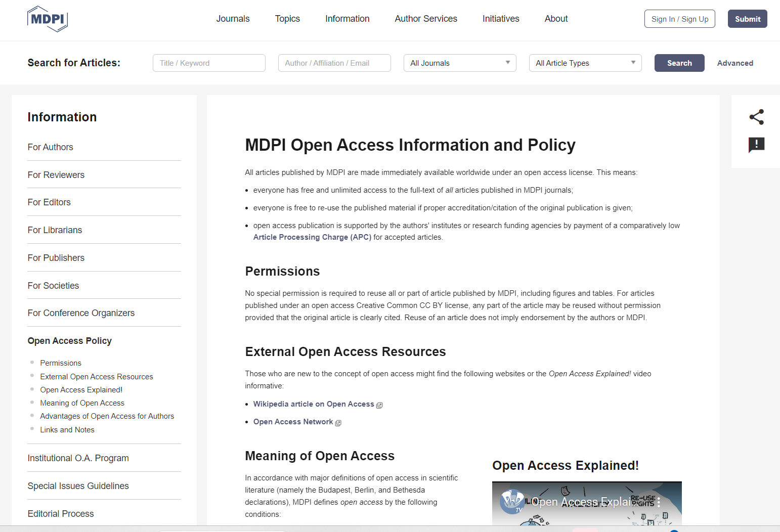Jump to Advantages of Open Access for Authors
780x532 pixels.
point(107,416)
